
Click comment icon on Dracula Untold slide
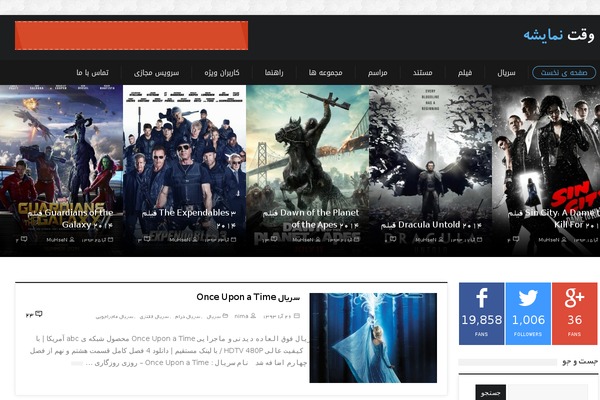[393, 239]
